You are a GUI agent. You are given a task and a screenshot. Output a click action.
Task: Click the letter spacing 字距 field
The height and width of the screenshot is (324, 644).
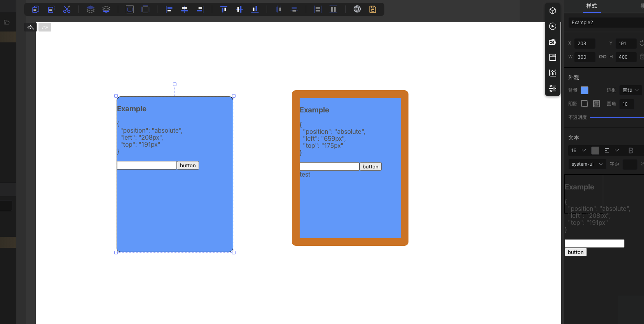[630, 165]
